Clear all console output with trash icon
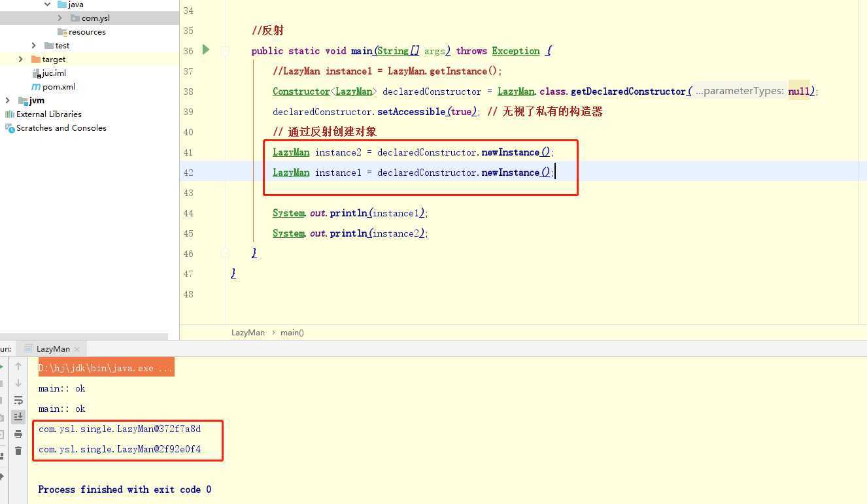Viewport: 867px width, 504px height. point(18,450)
